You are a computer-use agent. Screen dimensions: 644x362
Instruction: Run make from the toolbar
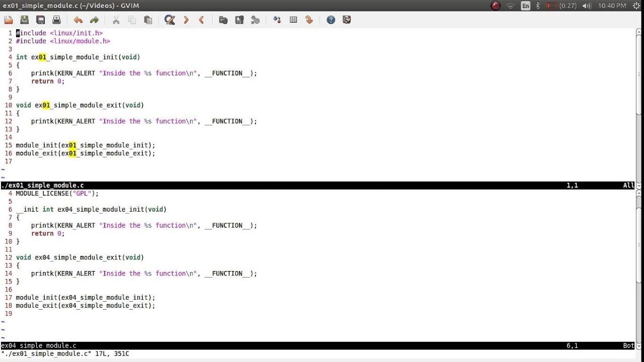[x=277, y=20]
